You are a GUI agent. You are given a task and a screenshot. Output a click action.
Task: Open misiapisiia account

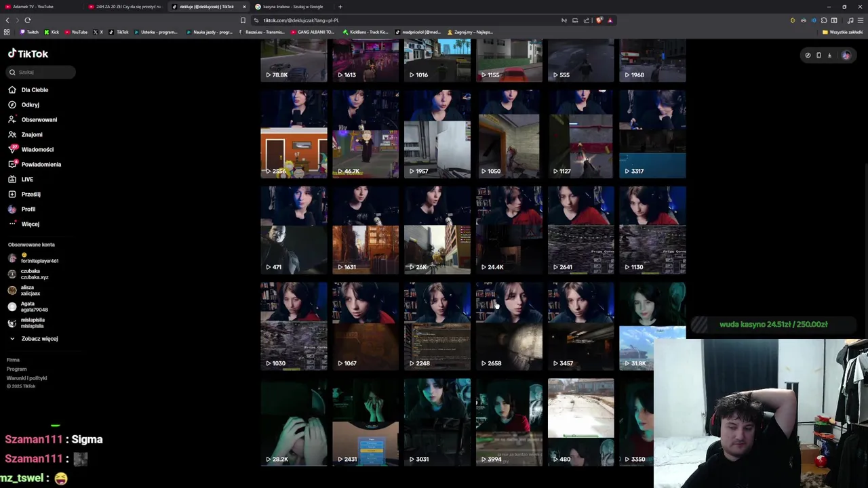(x=26, y=323)
